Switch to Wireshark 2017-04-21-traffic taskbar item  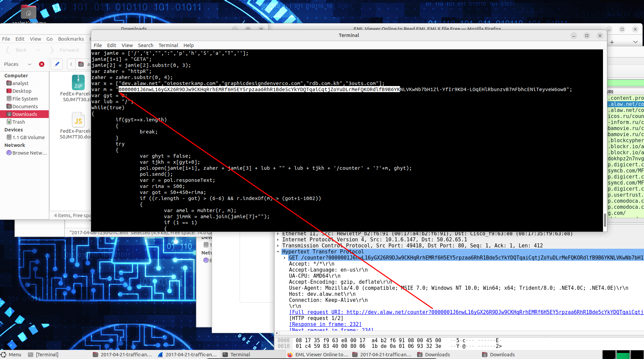pyautogui.click(x=188, y=355)
